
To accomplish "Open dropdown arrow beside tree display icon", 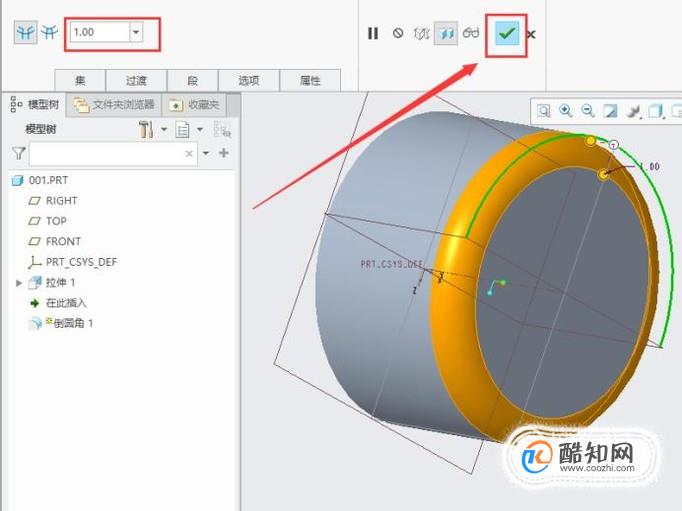I will tap(200, 129).
